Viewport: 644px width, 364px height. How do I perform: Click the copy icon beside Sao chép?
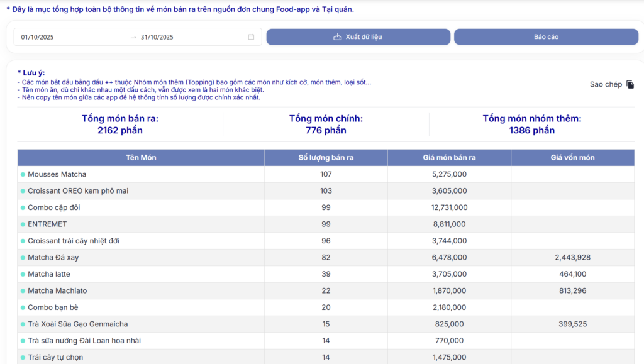(x=630, y=84)
